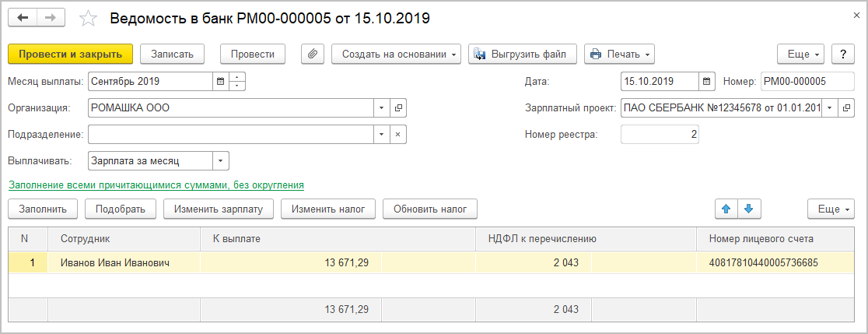868x334 pixels.
Task: Click the forward navigation arrow
Action: click(x=50, y=17)
